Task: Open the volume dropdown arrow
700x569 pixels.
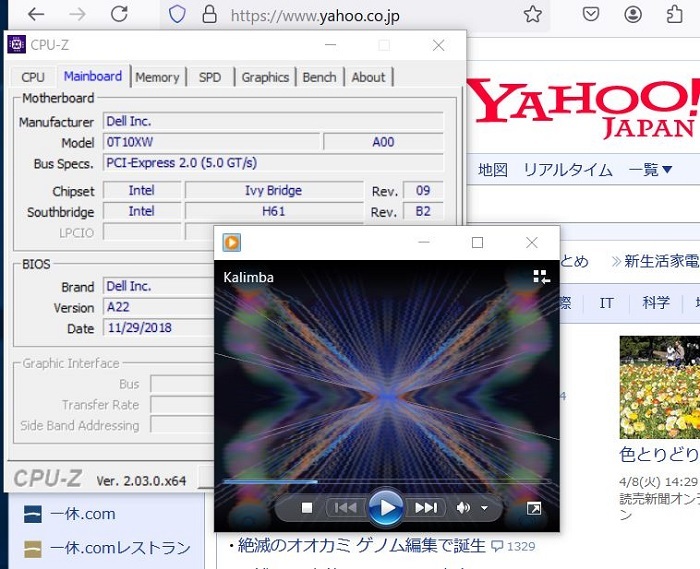Action: 484,508
